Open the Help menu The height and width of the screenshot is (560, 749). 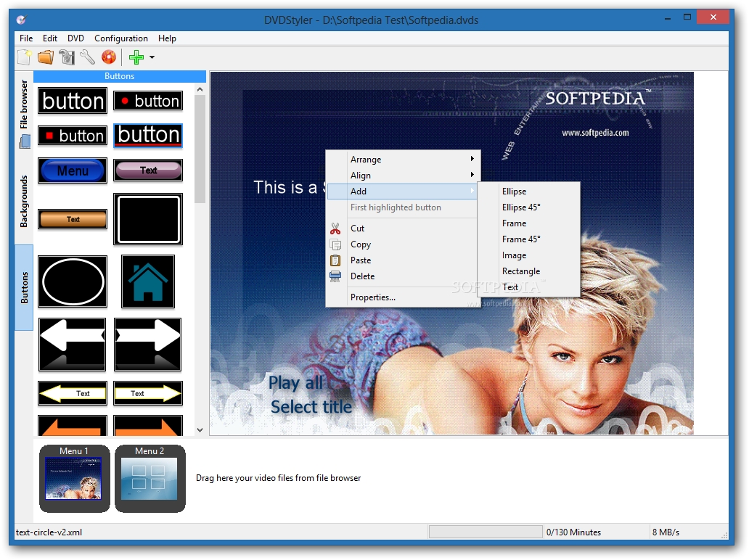coord(167,38)
